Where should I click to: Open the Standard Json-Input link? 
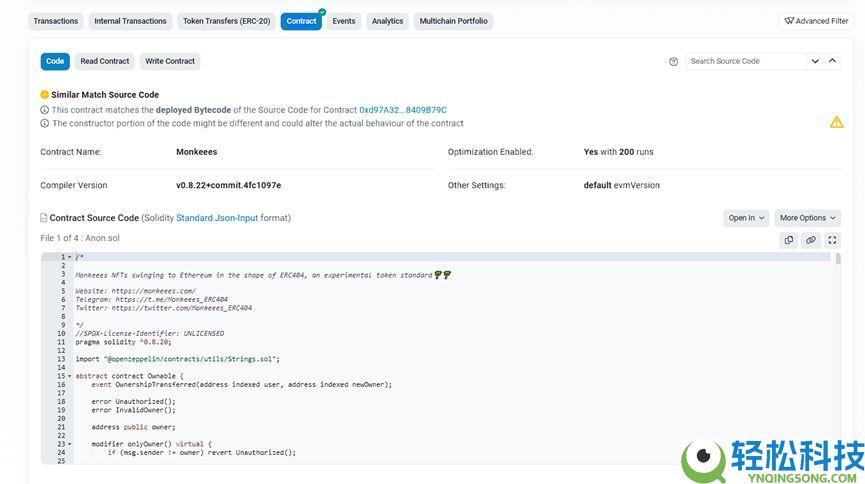(217, 218)
